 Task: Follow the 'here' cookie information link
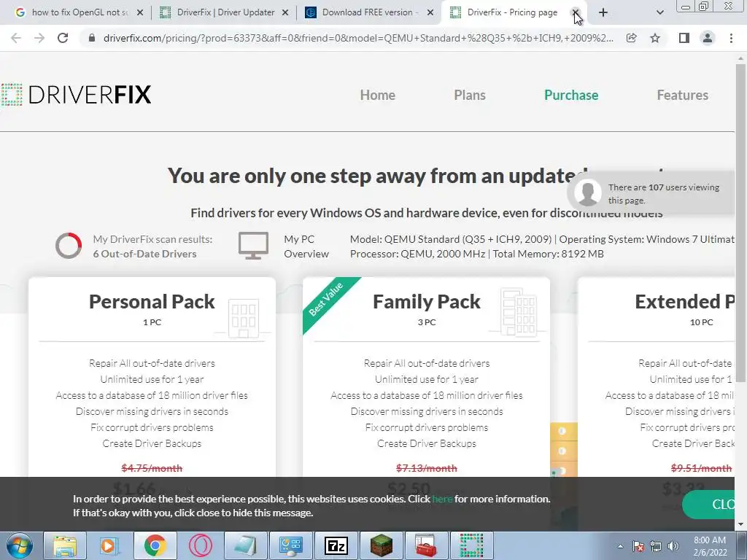coord(442,499)
